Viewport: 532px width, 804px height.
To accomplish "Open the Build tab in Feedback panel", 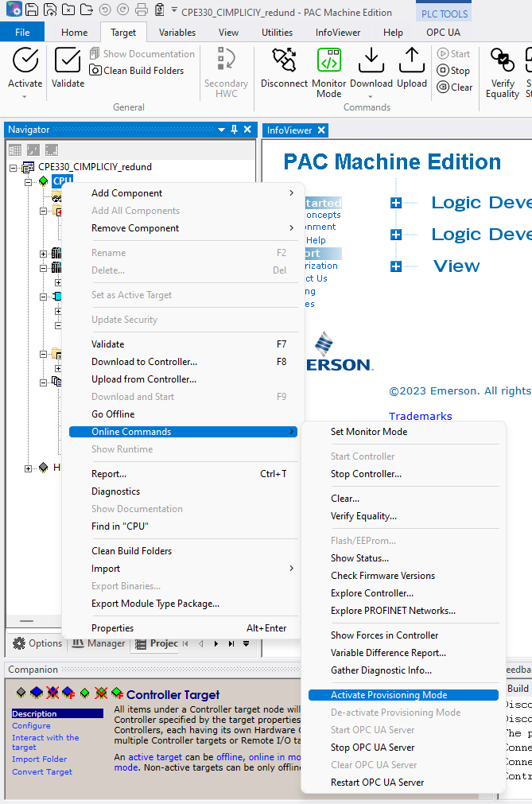I will [518, 689].
